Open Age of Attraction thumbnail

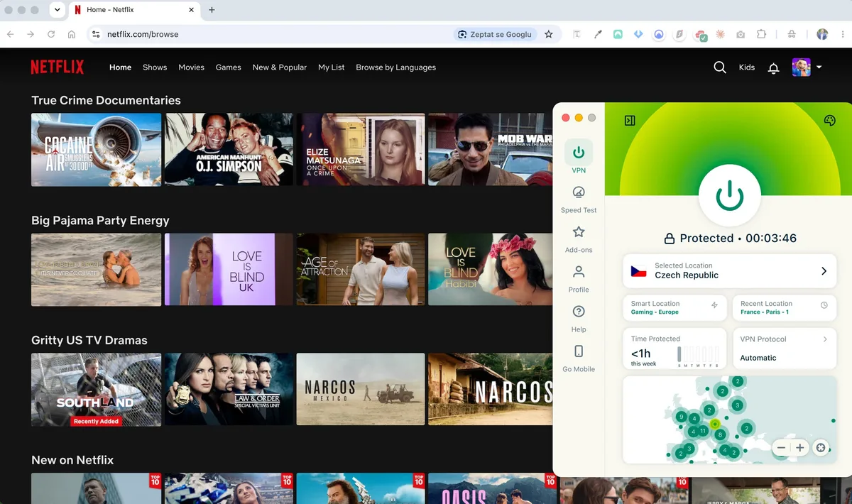[361, 270]
